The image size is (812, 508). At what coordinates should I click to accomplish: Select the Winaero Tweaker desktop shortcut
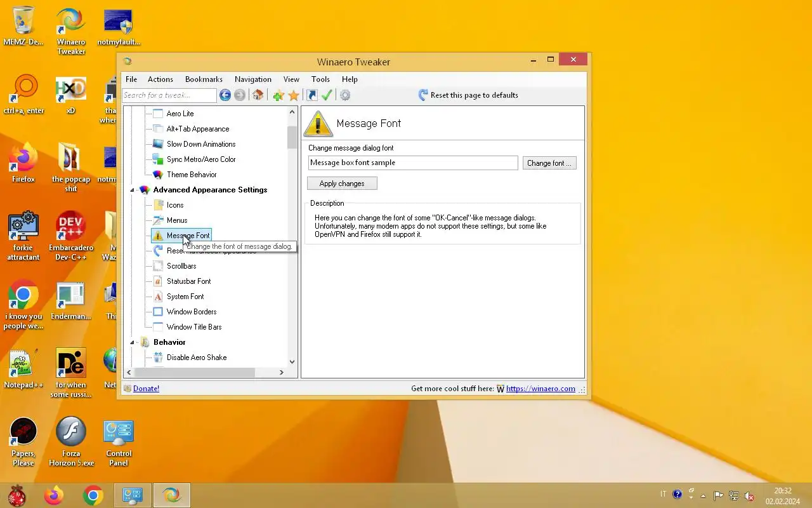[x=71, y=31]
